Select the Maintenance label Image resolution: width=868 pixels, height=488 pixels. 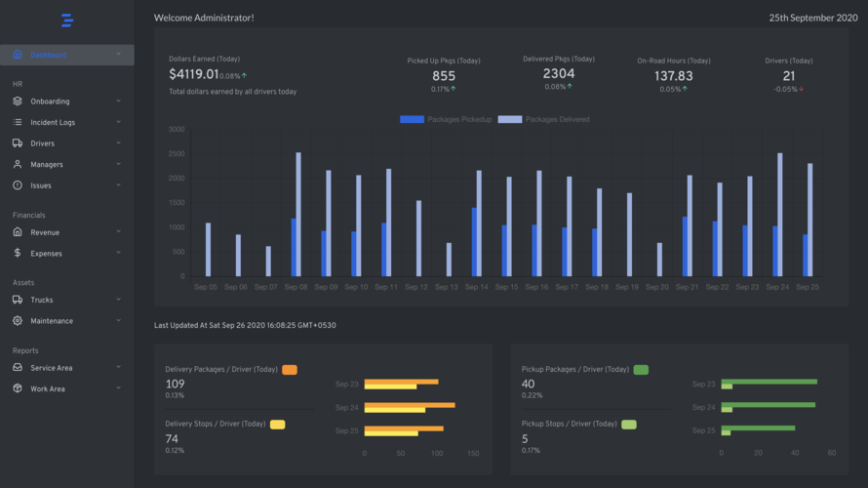pyautogui.click(x=52, y=321)
